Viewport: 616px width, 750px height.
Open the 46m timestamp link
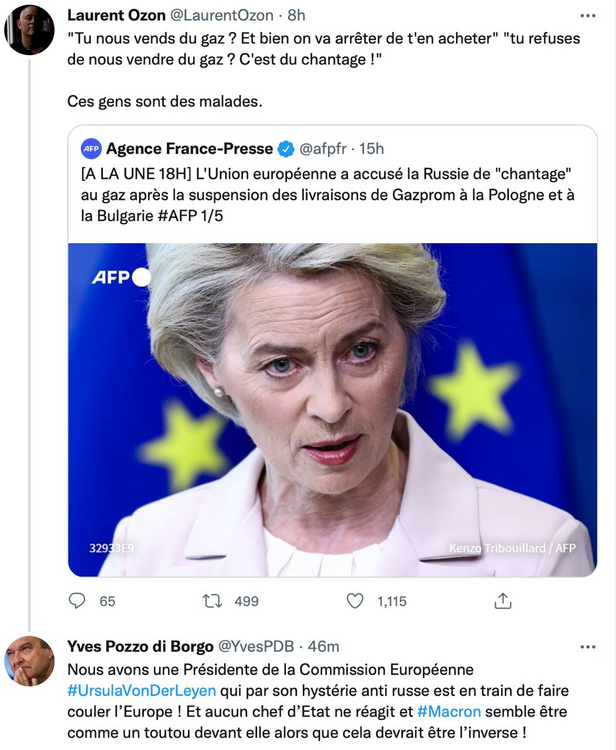(x=323, y=646)
